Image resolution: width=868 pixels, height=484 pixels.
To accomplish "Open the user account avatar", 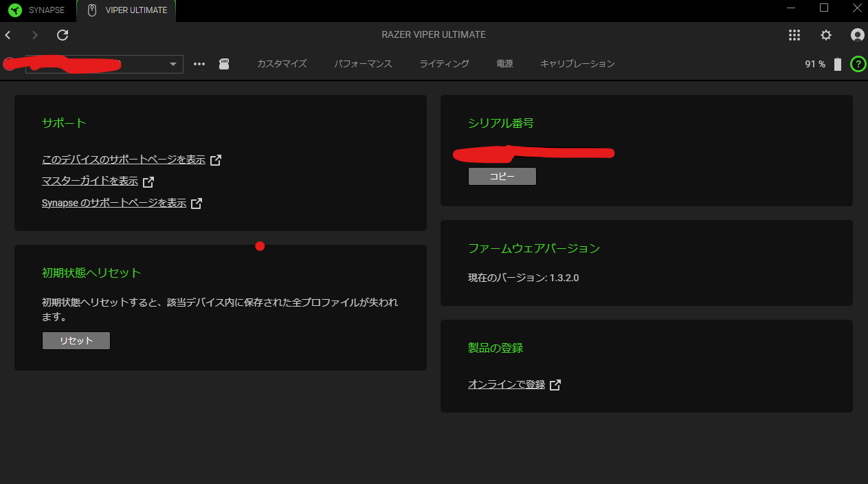I will 857,35.
